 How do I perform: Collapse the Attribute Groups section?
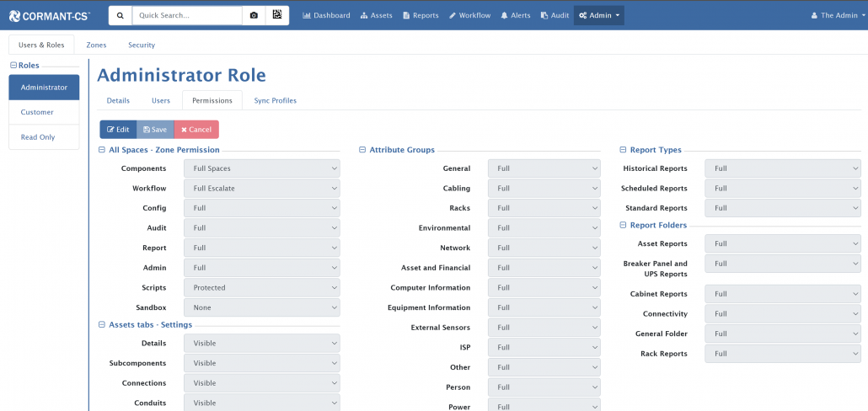click(362, 150)
